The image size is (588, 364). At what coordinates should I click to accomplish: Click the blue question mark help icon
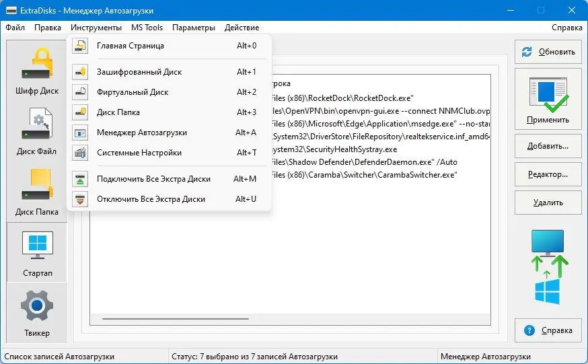tap(529, 330)
